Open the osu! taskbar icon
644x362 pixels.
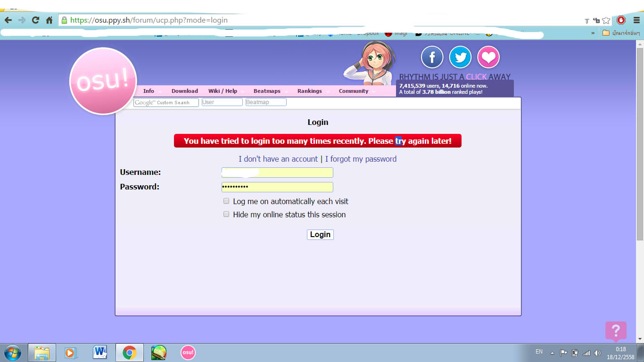[188, 352]
